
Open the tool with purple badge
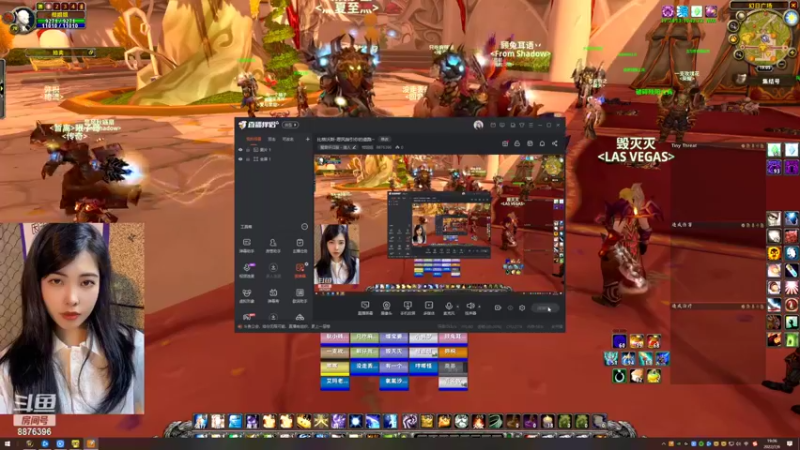pos(247,270)
